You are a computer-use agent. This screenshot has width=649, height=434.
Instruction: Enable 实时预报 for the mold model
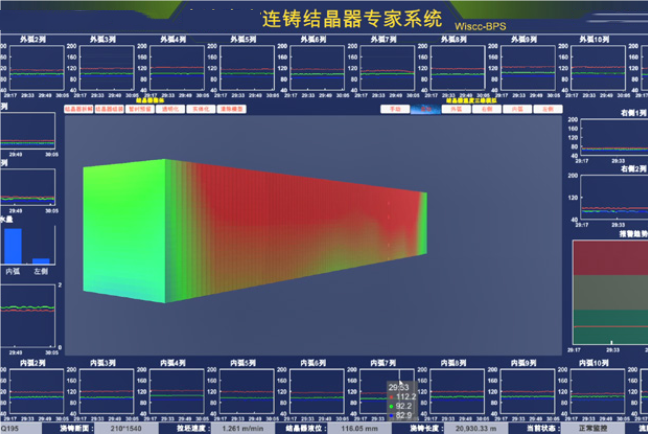coord(141,108)
